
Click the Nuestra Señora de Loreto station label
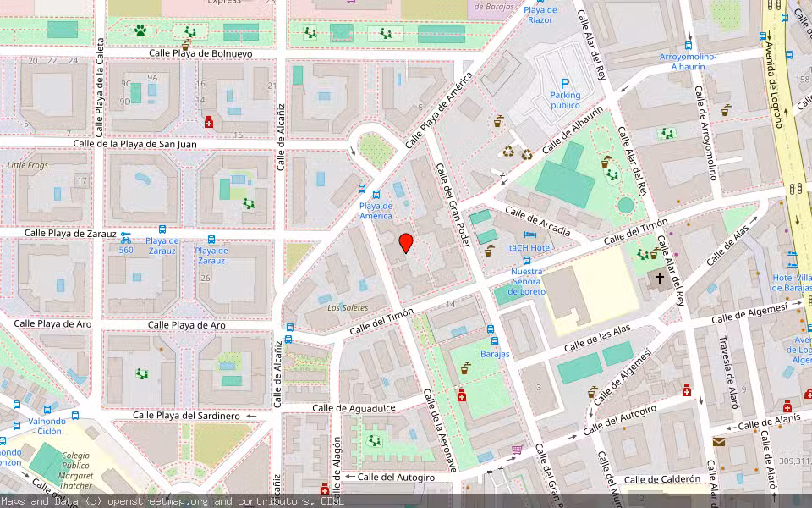526,282
